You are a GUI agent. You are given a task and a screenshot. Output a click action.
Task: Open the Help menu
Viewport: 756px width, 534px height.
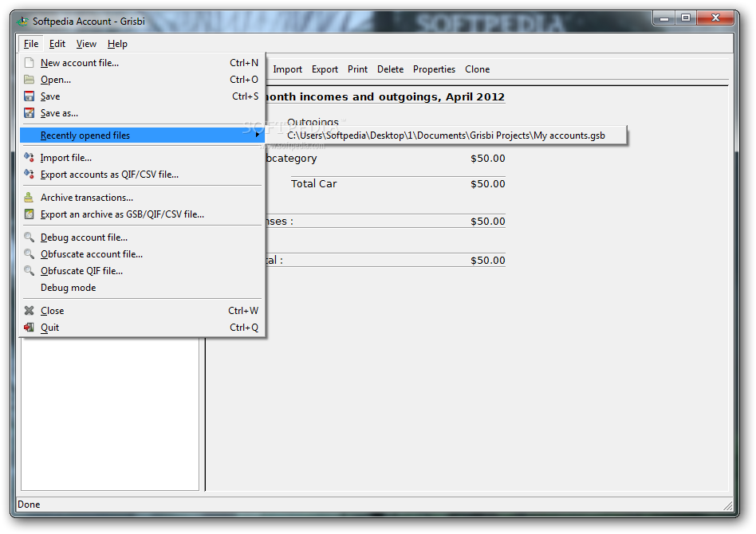click(117, 44)
